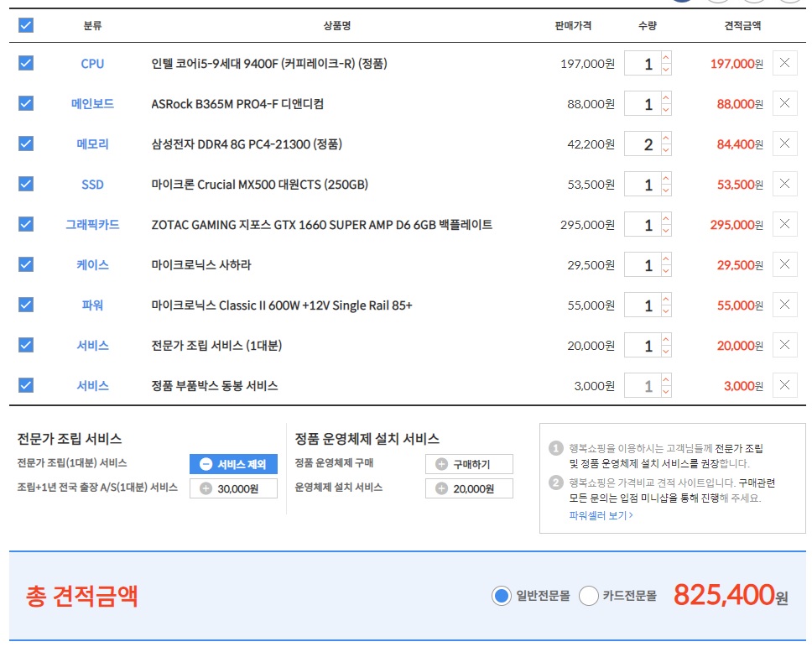Remove the 마이크로닉스 사하라 case item
Screen dimensions: 812x647
(x=784, y=265)
